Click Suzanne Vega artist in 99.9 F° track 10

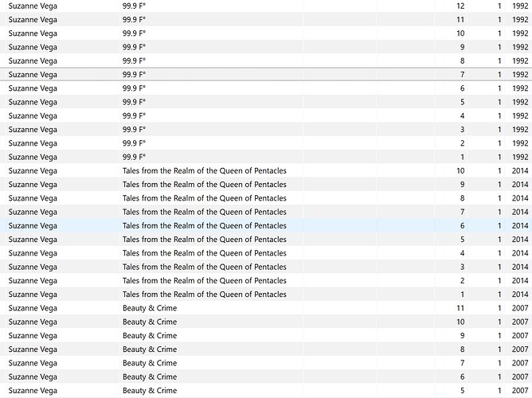33,33
